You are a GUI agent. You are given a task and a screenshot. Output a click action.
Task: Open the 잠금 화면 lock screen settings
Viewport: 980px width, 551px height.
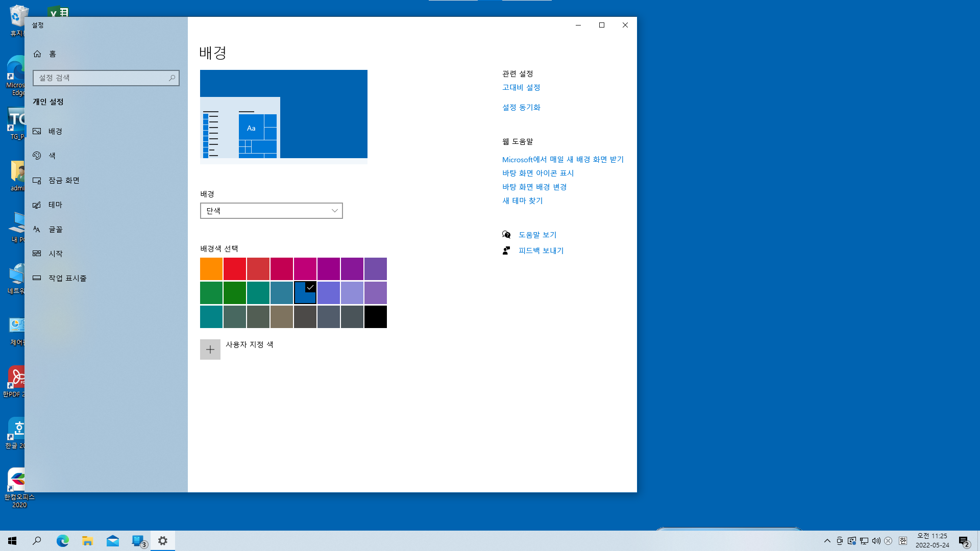[x=63, y=180]
